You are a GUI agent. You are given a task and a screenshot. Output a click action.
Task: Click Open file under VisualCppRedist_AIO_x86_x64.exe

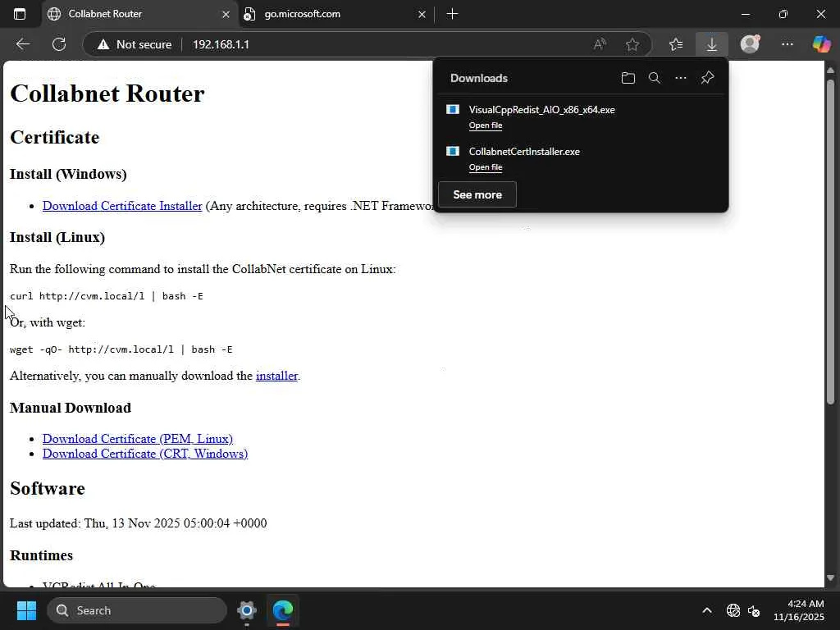coord(486,126)
